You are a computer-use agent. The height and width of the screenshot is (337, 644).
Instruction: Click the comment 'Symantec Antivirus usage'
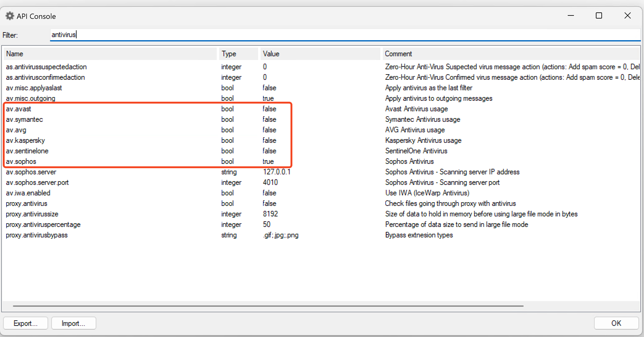(423, 119)
